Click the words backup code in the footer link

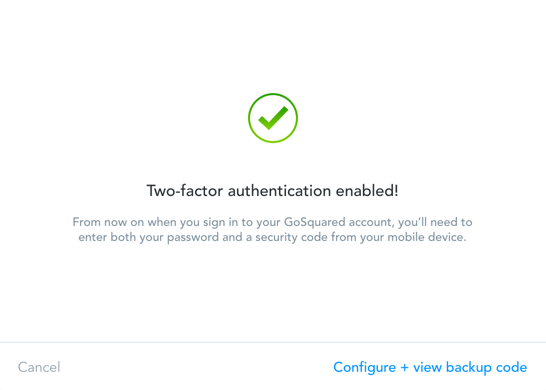click(486, 367)
